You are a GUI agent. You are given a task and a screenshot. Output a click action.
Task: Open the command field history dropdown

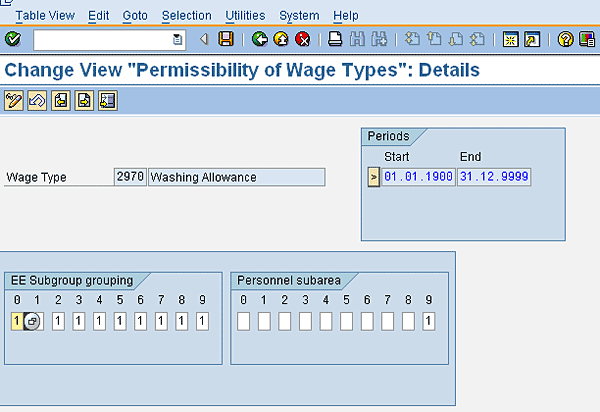click(177, 39)
